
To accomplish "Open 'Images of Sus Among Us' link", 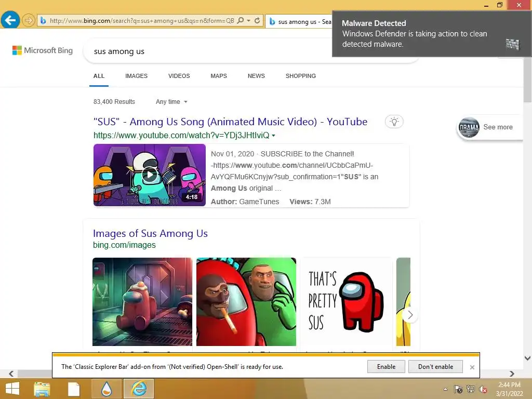I will click(150, 233).
